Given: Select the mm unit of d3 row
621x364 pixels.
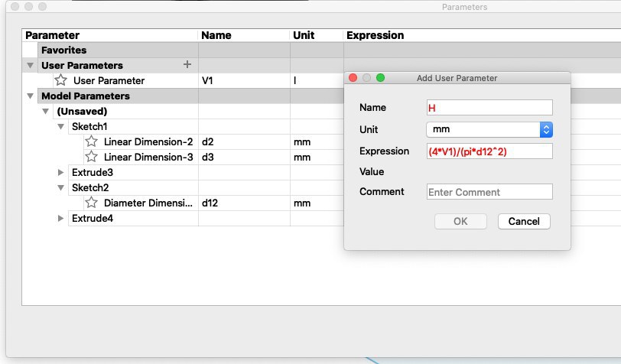Looking at the screenshot, I should click(x=317, y=158).
